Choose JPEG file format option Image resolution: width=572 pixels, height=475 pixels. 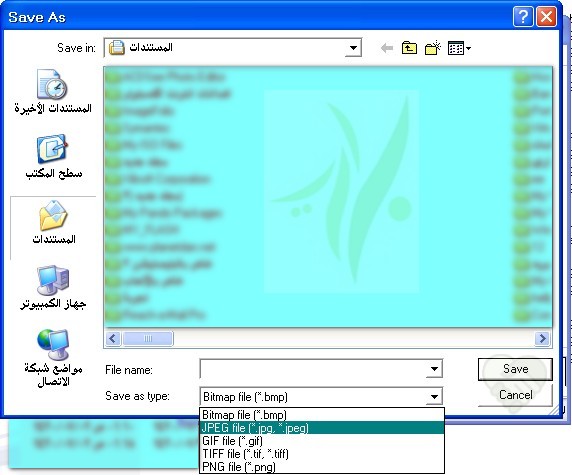pos(322,428)
